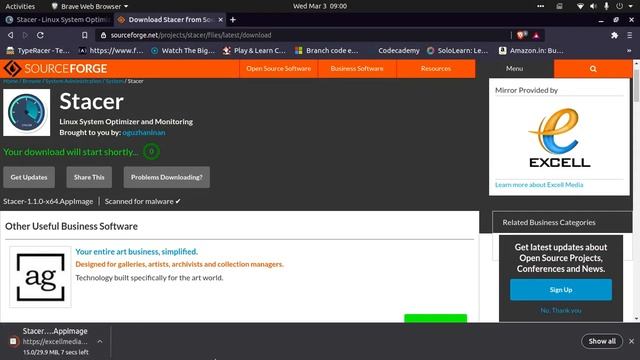Open Your entire art business, simplified link
This screenshot has height=360, width=640.
click(x=136, y=252)
